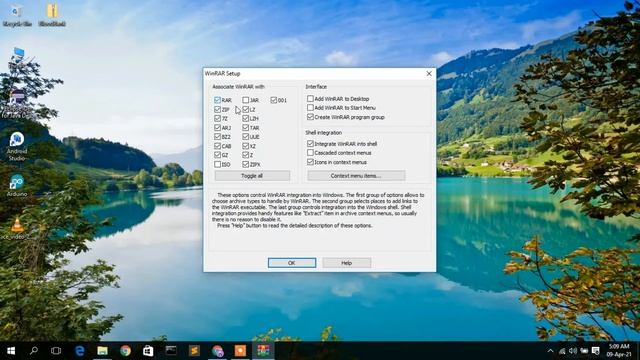Uncheck the ZIP association checkbox
This screenshot has height=360, width=640.
click(x=218, y=109)
